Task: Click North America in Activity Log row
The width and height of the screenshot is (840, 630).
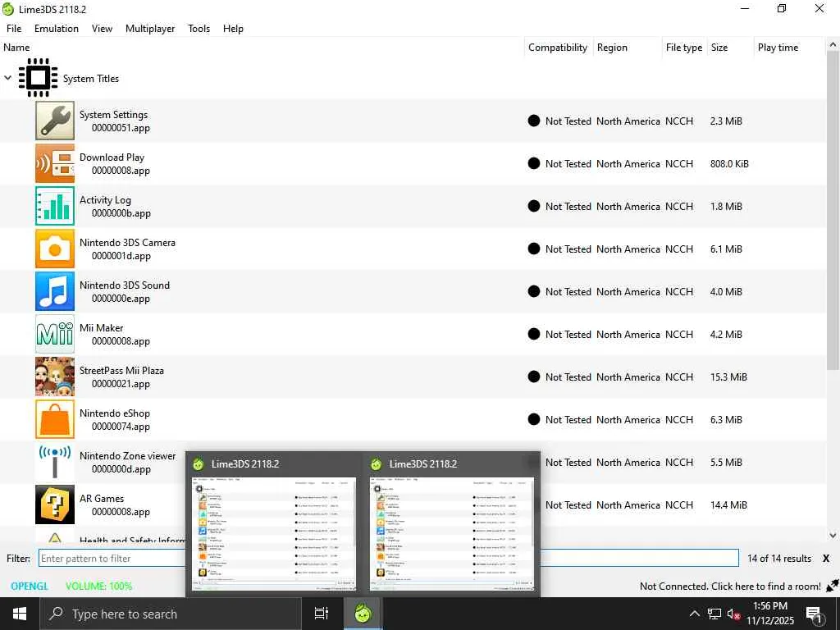Action: [628, 206]
